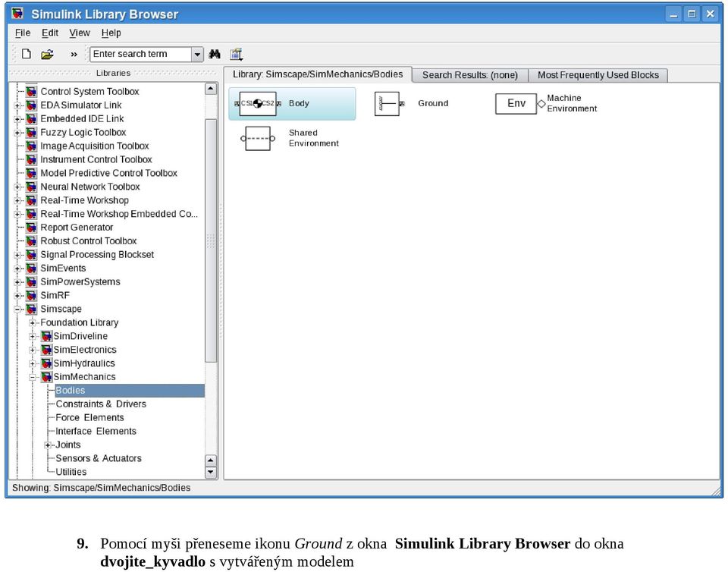
Task: Select the Ground block icon
Action: (x=389, y=103)
